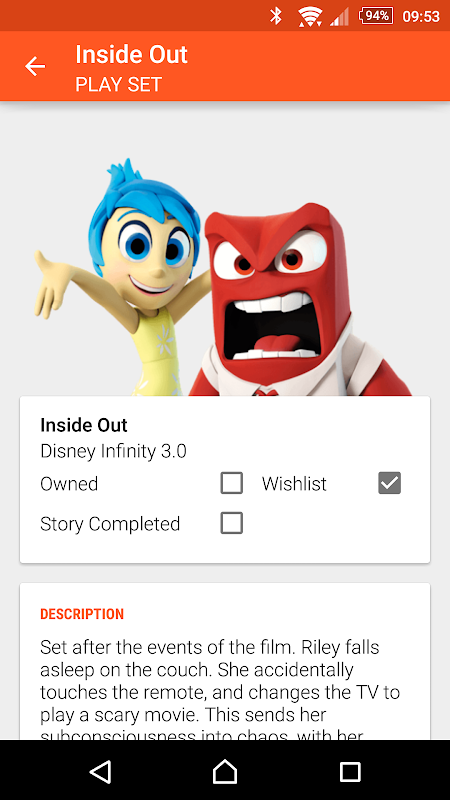Viewport: 450px width, 800px height.
Task: Tap cellular signal strength icon
Action: coord(339,17)
